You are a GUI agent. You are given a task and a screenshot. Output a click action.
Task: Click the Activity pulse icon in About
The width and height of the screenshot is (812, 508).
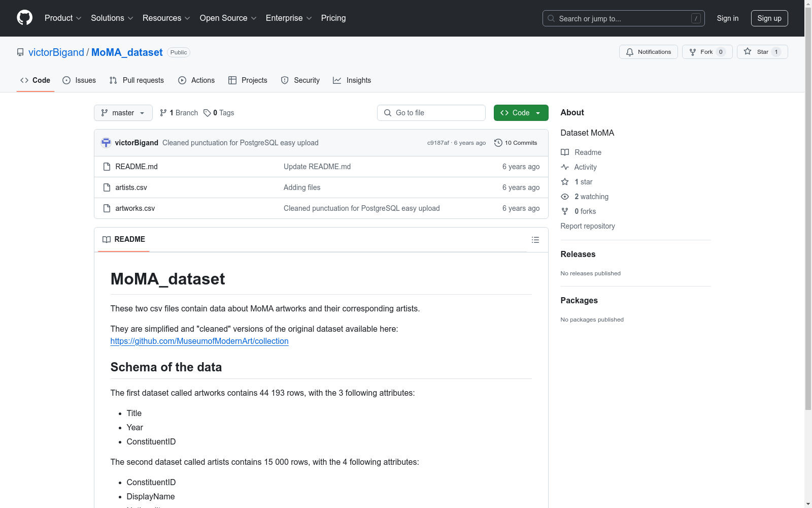[565, 167]
